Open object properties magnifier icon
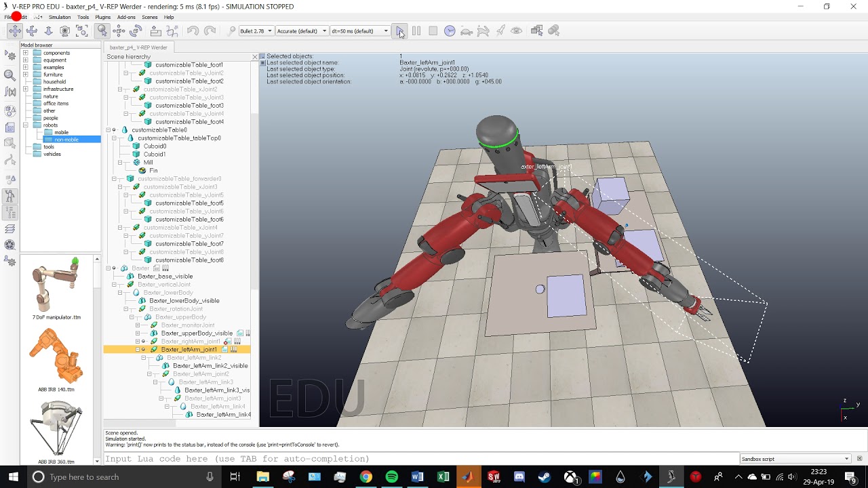 point(10,75)
